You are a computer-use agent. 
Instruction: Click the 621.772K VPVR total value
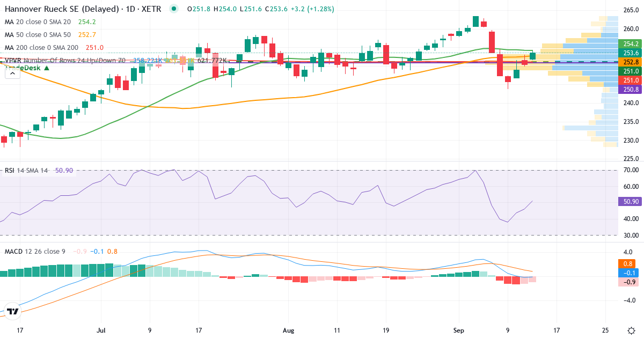click(213, 61)
